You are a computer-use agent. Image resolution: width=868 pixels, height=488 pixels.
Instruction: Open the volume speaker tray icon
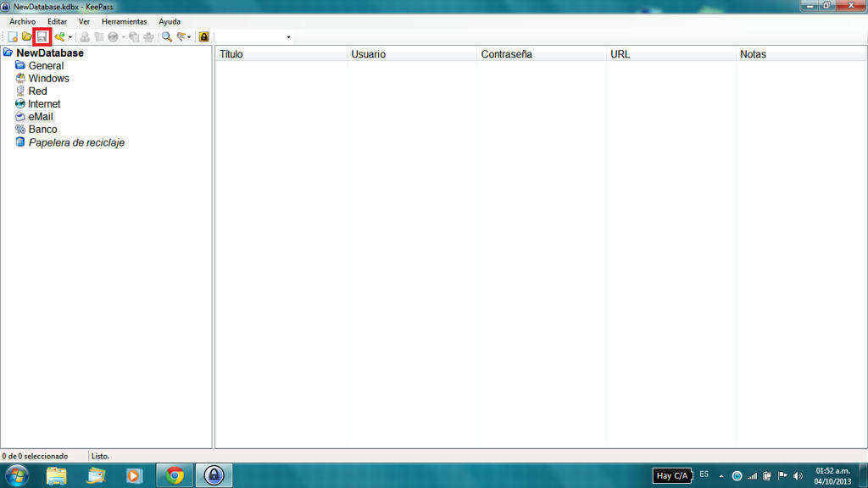pyautogui.click(x=798, y=476)
